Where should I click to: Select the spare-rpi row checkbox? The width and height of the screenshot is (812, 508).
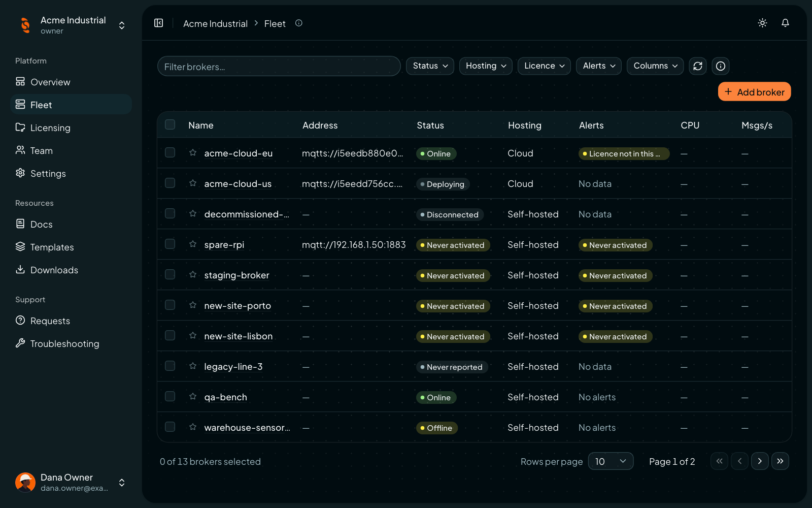170,244
